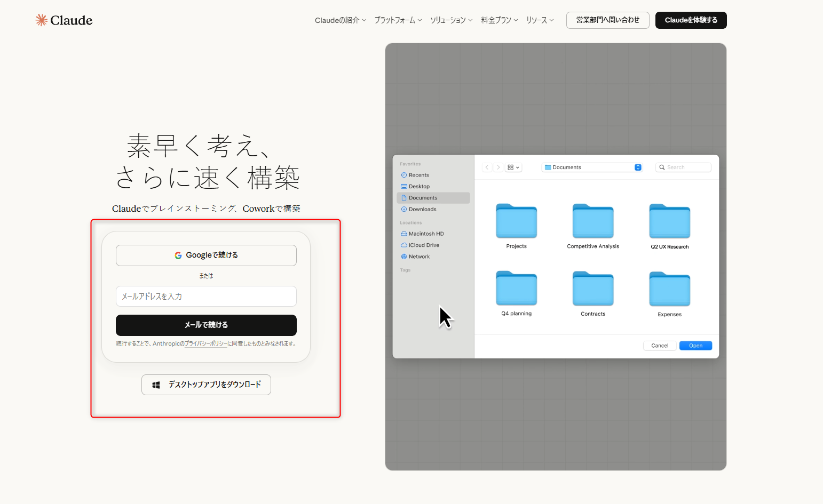823x504 pixels.
Task: Change the icon view mode dropdown
Action: (513, 167)
